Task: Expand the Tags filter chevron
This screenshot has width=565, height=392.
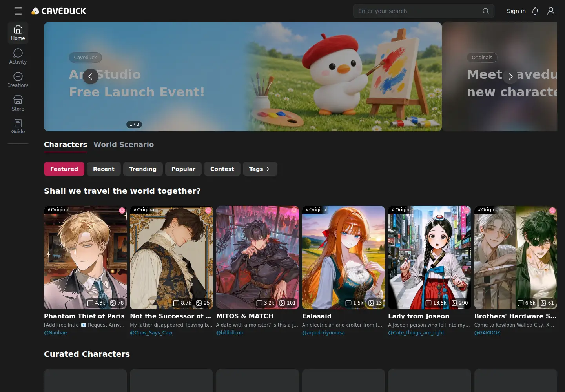Action: 268,169
